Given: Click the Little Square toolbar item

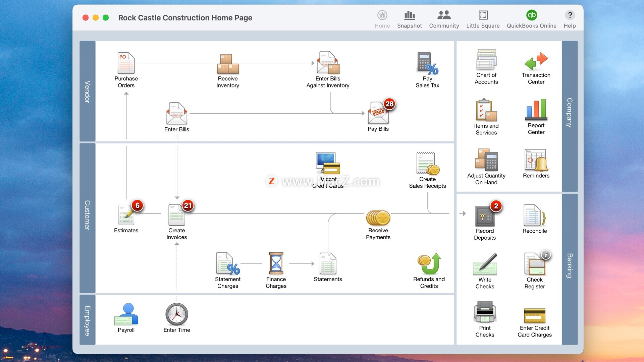Looking at the screenshot, I should 483,19.
